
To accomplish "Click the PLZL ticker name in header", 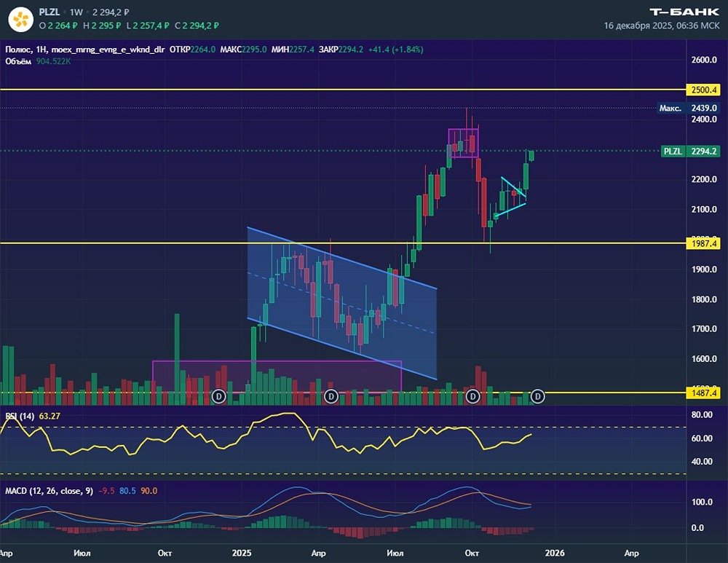I will tap(50, 12).
